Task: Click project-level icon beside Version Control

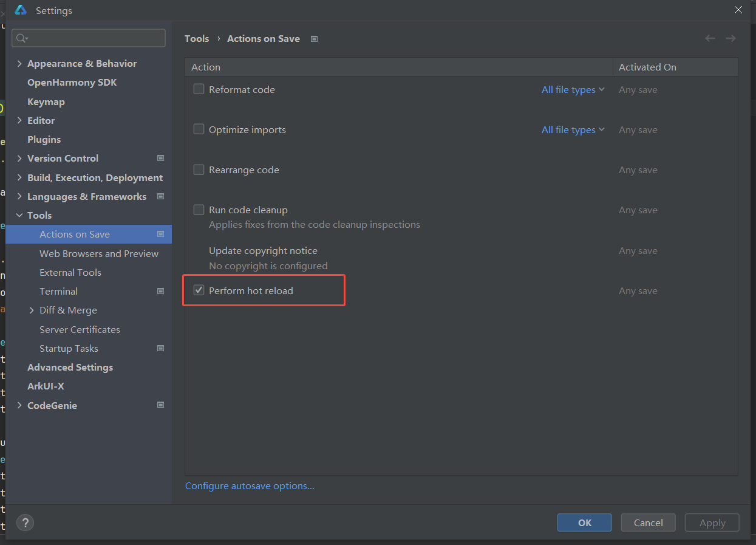Action: click(161, 158)
